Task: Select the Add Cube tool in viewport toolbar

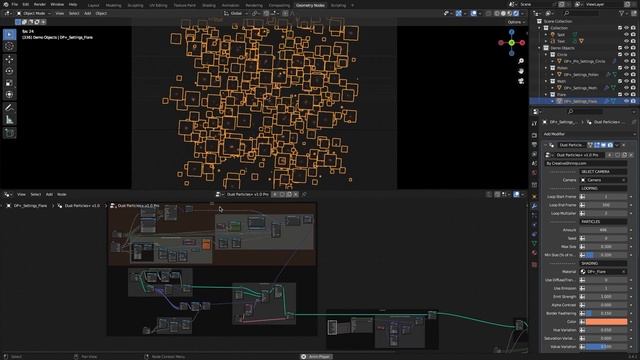Action: point(9,133)
